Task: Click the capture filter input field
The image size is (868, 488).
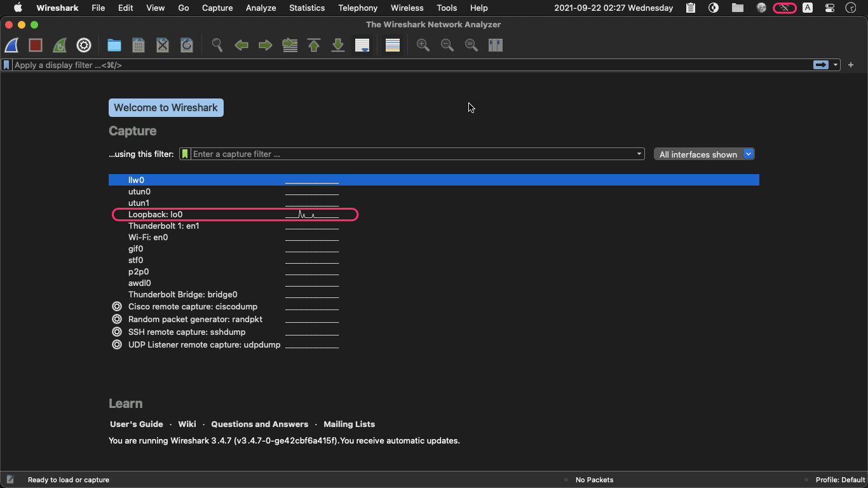Action: click(413, 154)
